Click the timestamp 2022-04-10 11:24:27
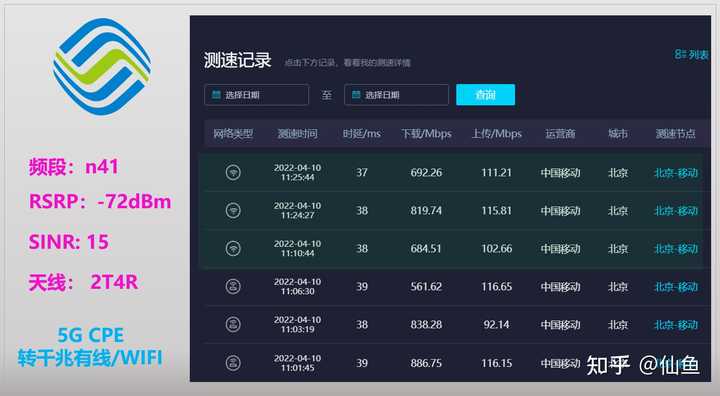The height and width of the screenshot is (396, 720). tap(297, 210)
